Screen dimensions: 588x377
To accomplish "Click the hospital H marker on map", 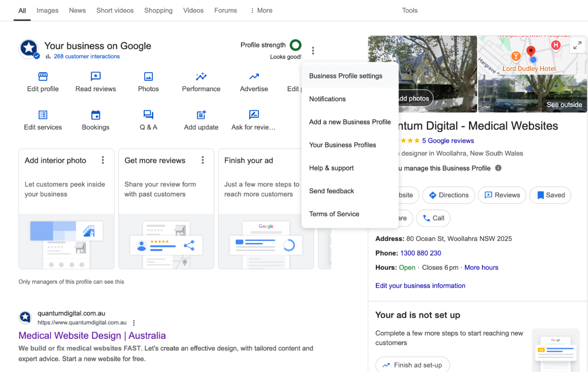I will [556, 45].
